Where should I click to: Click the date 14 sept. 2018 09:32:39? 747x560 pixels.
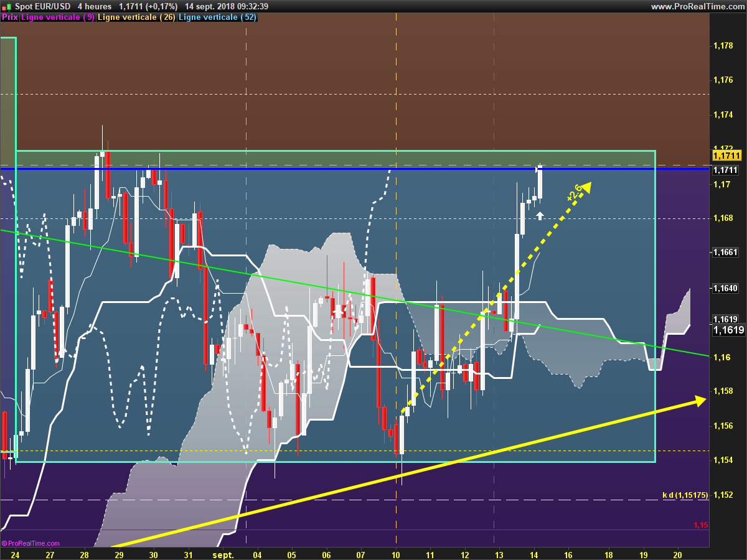coord(227,6)
